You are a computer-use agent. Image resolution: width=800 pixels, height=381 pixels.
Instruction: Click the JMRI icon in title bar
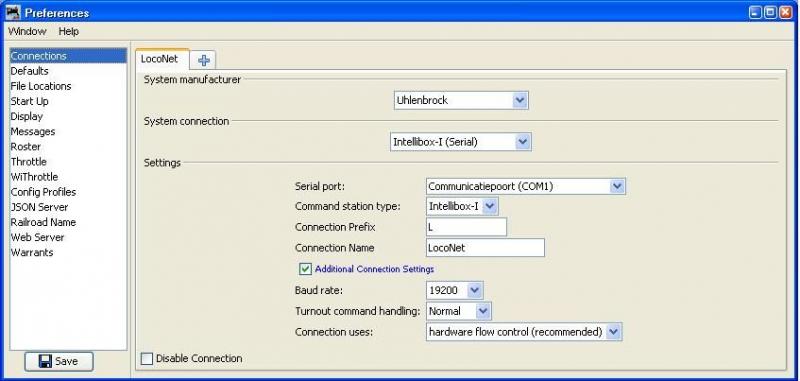(13, 12)
